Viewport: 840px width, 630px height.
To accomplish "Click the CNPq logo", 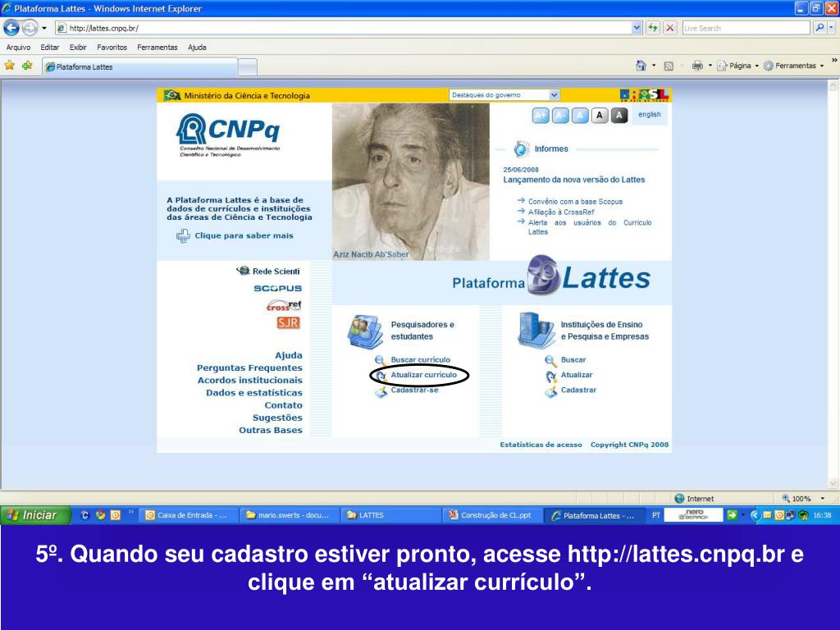I will [x=228, y=134].
